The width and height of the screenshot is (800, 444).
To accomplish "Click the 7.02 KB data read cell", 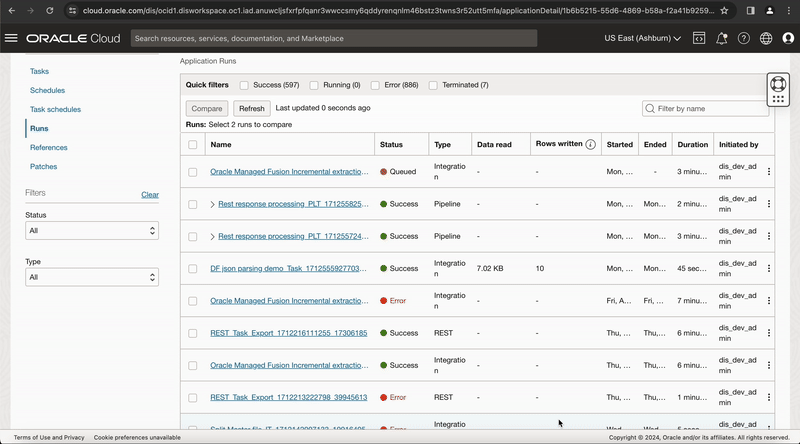I will (490, 268).
